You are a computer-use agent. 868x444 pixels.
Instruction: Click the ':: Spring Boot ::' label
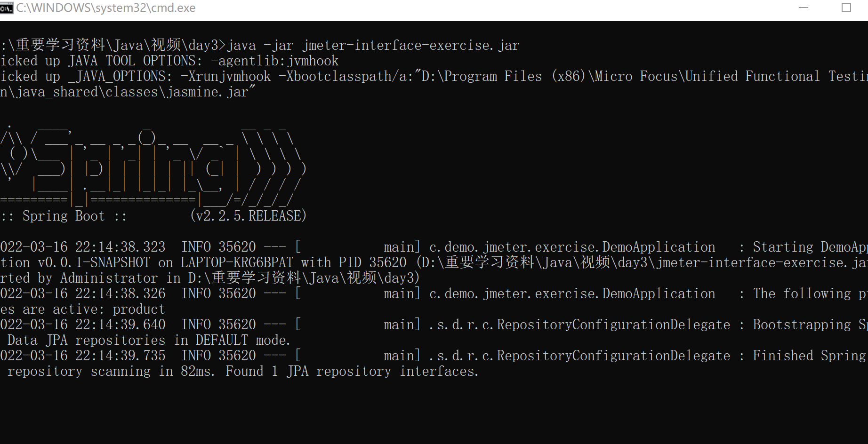pyautogui.click(x=64, y=216)
